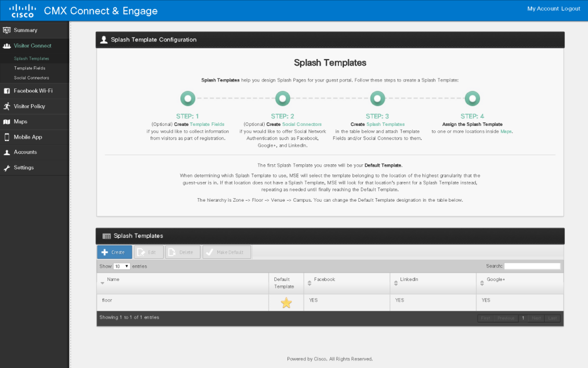Follow the Maps link in Step 4

coord(506,131)
